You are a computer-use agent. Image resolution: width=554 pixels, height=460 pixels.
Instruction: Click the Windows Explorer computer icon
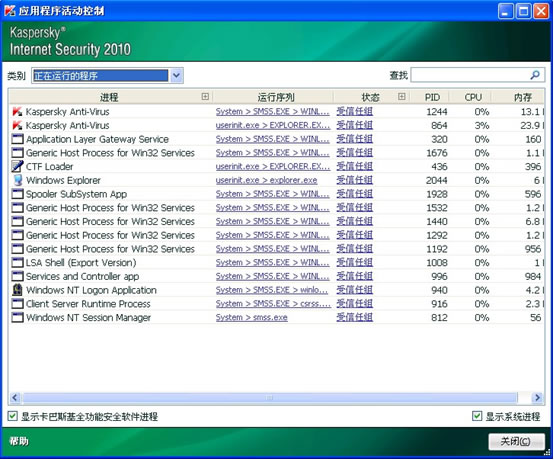coord(17,180)
